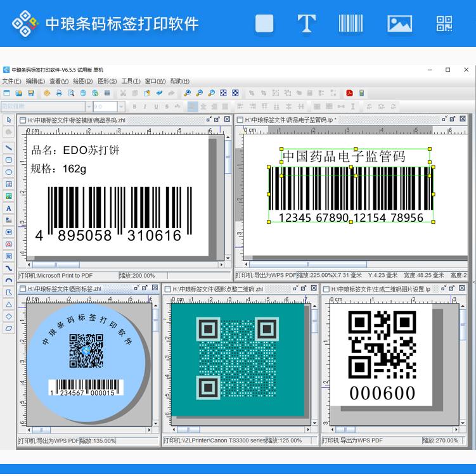Select the ellipse drawing tool
The image size is (476, 476).
click(9, 172)
